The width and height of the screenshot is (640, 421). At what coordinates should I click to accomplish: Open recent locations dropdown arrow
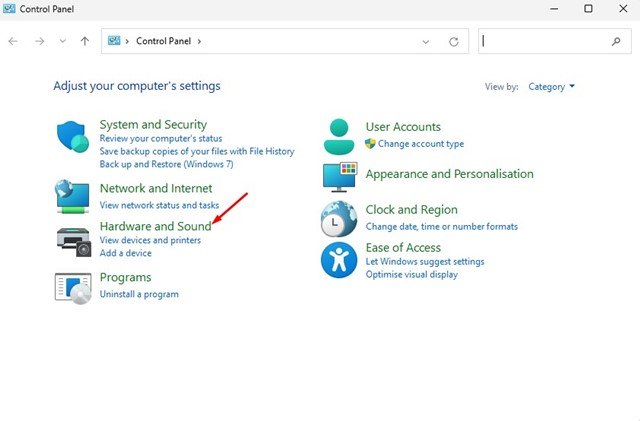click(x=62, y=41)
